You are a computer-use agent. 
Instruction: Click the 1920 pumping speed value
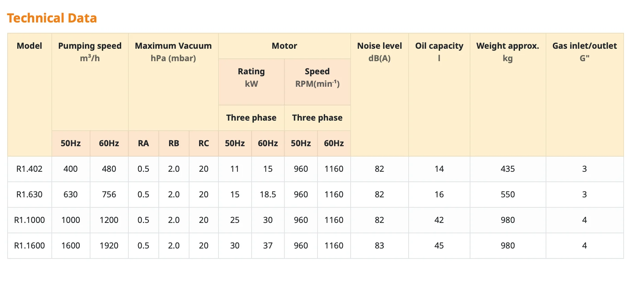point(109,246)
